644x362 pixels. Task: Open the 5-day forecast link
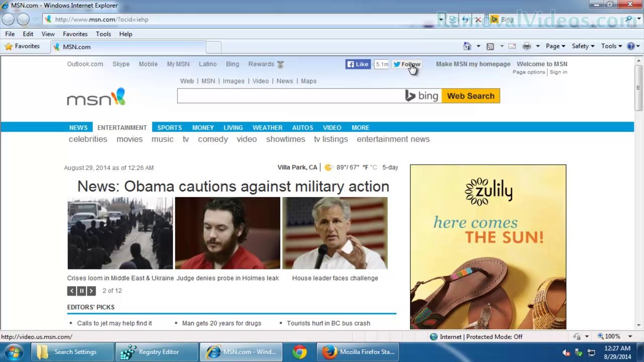tap(390, 167)
